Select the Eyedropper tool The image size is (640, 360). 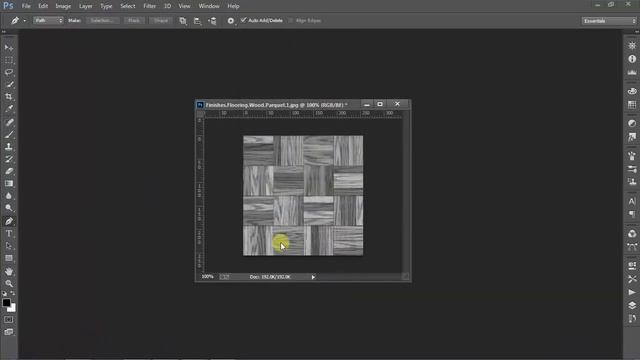pyautogui.click(x=9, y=109)
